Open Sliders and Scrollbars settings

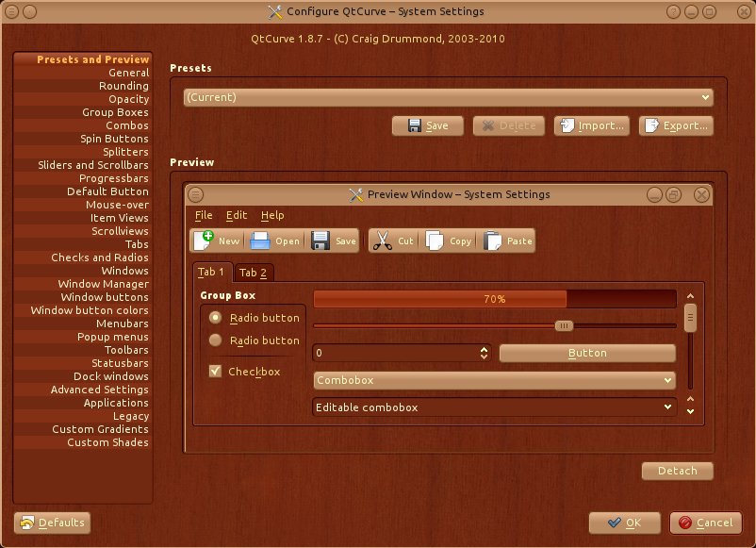[83, 165]
